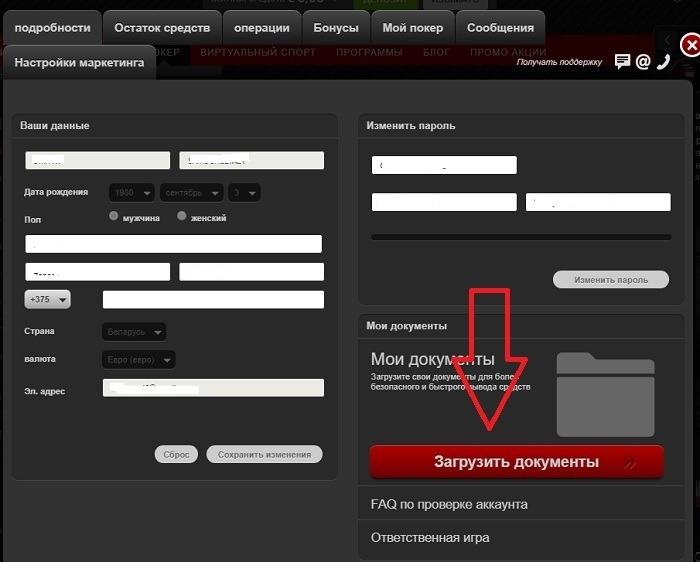Click the password strength bar
The width and height of the screenshot is (700, 562).
click(x=521, y=237)
